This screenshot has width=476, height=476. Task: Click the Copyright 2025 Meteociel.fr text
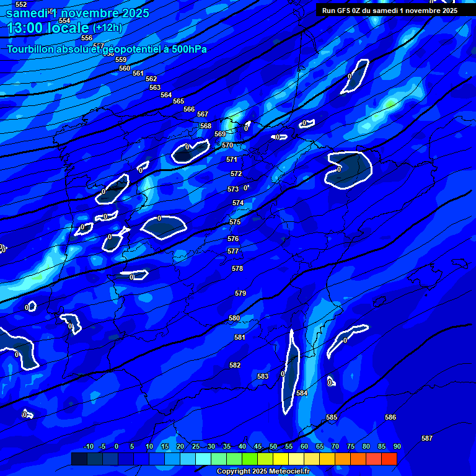(x=263, y=472)
